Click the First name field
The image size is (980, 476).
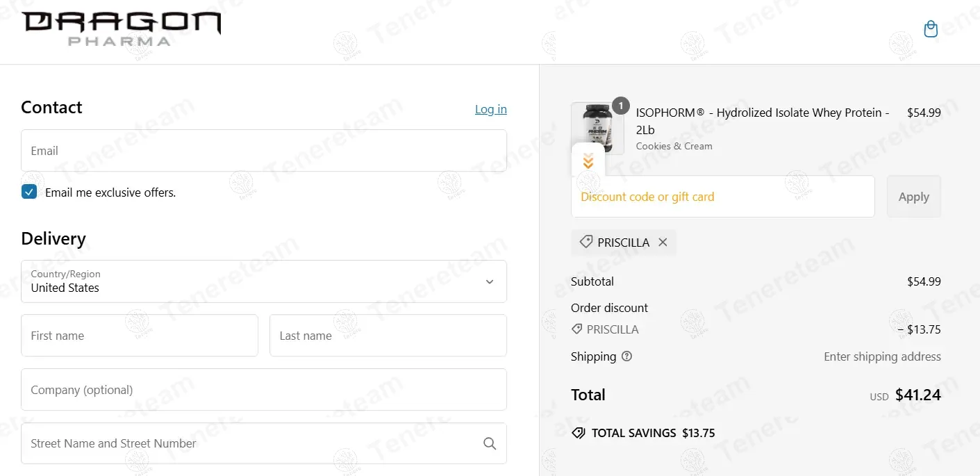coord(140,336)
